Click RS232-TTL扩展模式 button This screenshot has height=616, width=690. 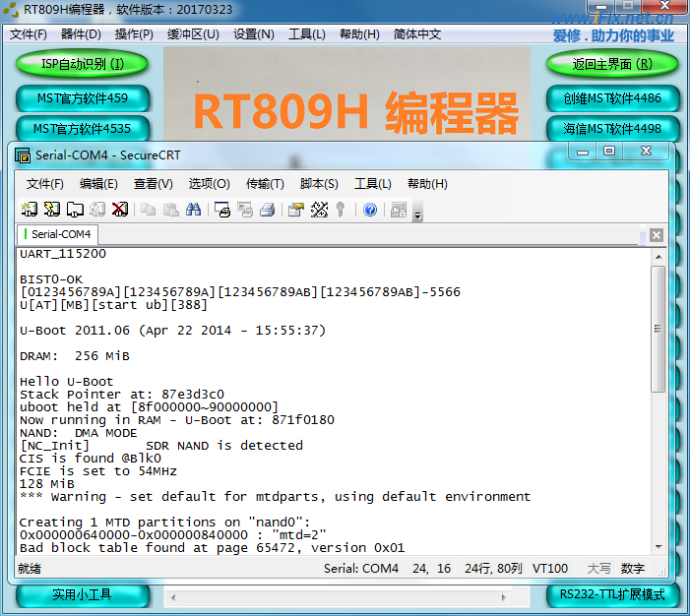(612, 595)
